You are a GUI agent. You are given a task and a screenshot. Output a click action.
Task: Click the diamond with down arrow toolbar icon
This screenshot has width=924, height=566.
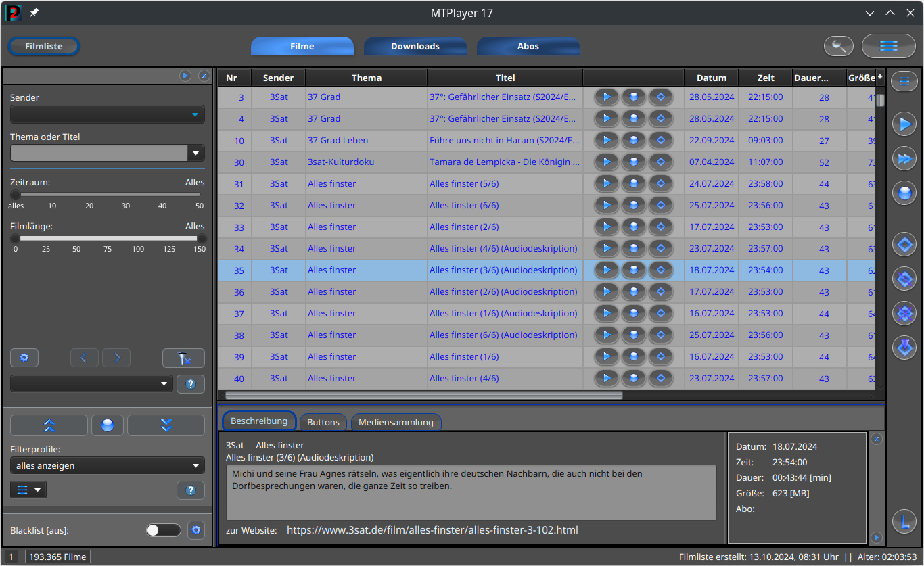coord(904,348)
